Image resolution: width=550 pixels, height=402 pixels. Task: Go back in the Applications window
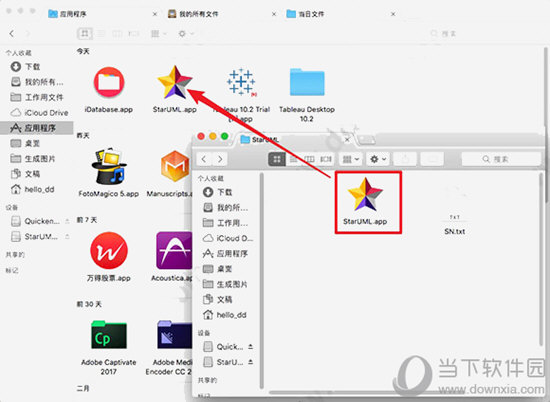pos(12,34)
